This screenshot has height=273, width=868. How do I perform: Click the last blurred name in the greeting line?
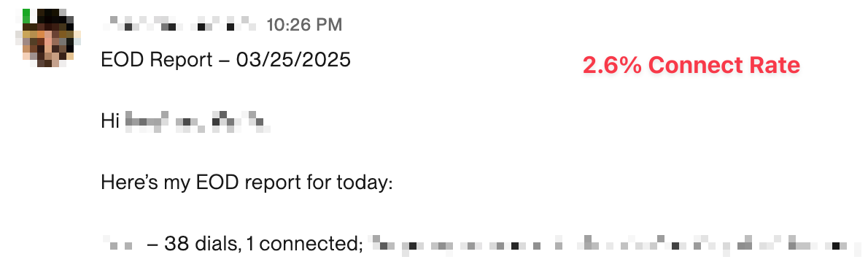241,121
